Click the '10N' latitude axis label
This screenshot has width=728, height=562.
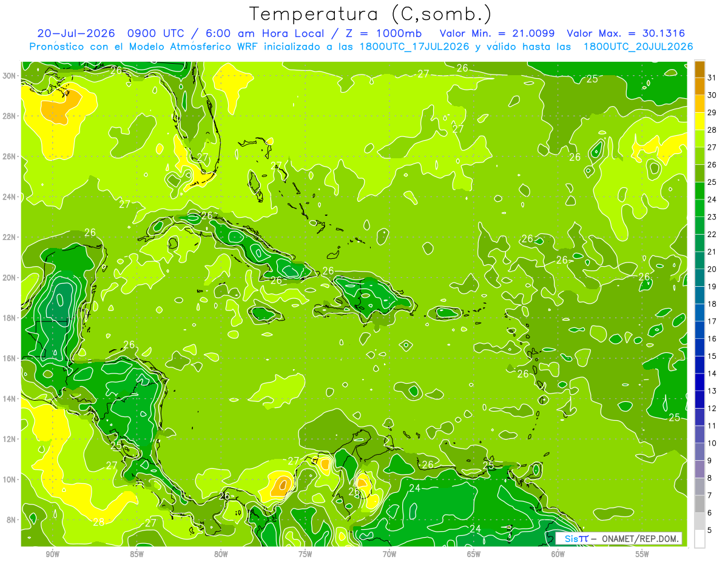pyautogui.click(x=10, y=480)
